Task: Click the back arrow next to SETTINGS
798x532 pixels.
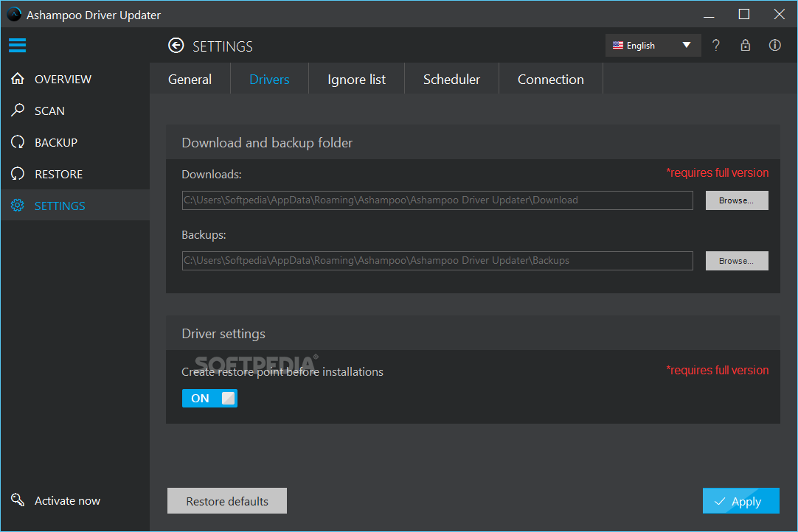Action: click(x=176, y=46)
